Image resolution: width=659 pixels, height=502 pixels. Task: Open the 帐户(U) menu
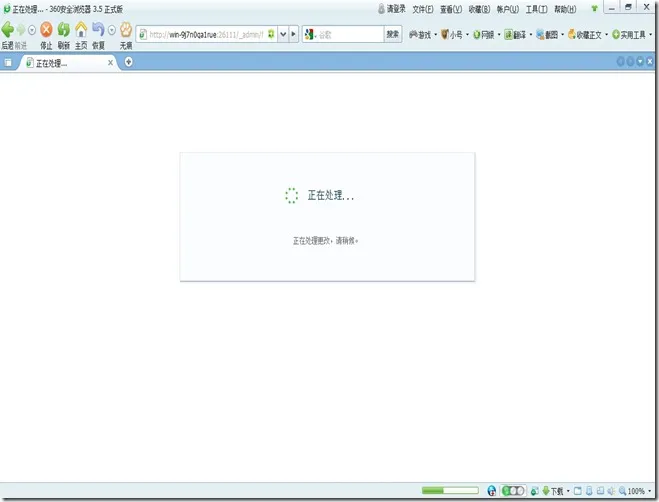click(x=508, y=9)
